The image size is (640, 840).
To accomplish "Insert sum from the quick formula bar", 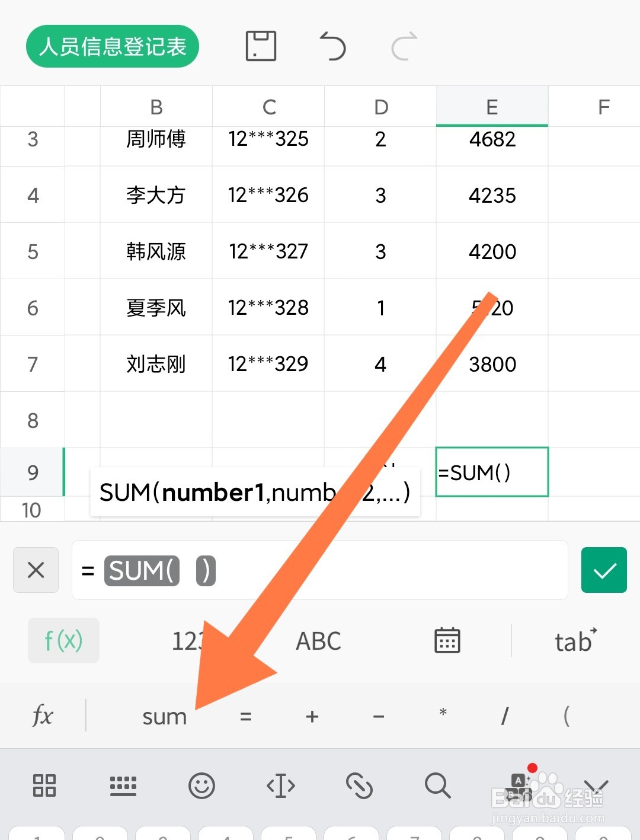I will tap(164, 716).
